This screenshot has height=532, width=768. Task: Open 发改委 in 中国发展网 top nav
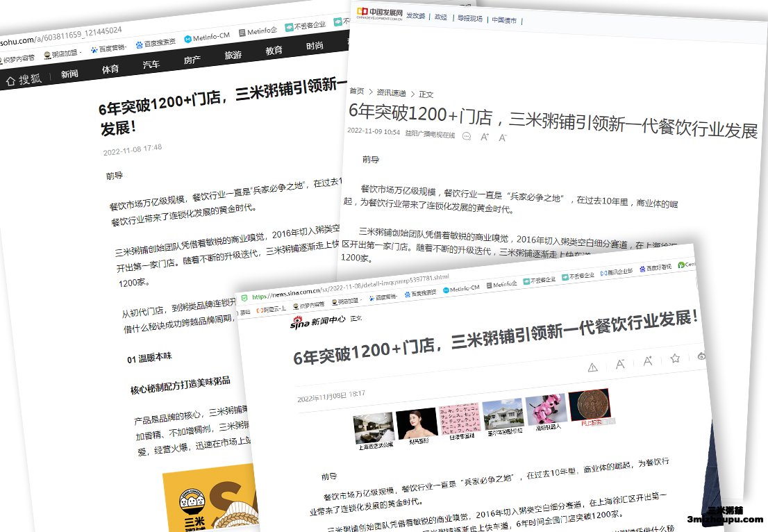(415, 16)
